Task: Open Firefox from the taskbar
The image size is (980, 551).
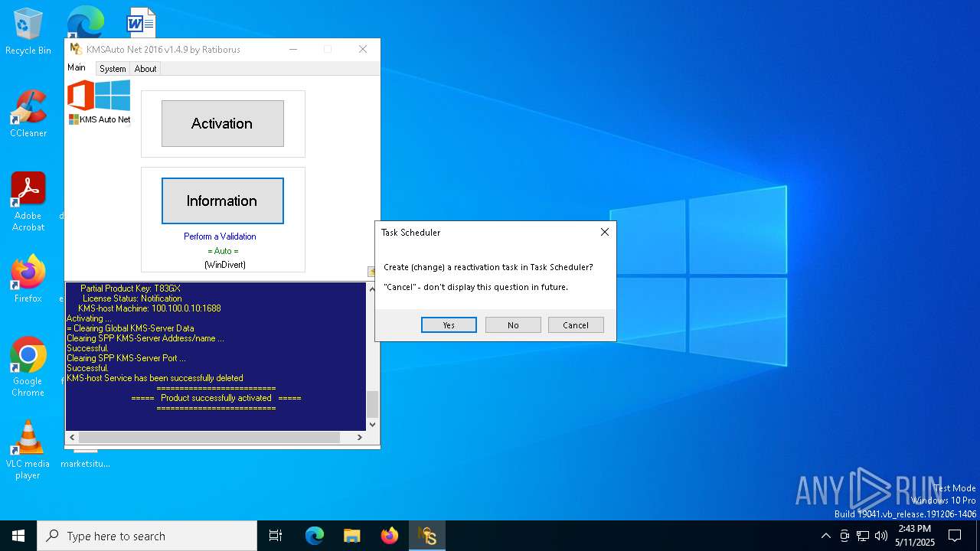Action: coord(389,536)
